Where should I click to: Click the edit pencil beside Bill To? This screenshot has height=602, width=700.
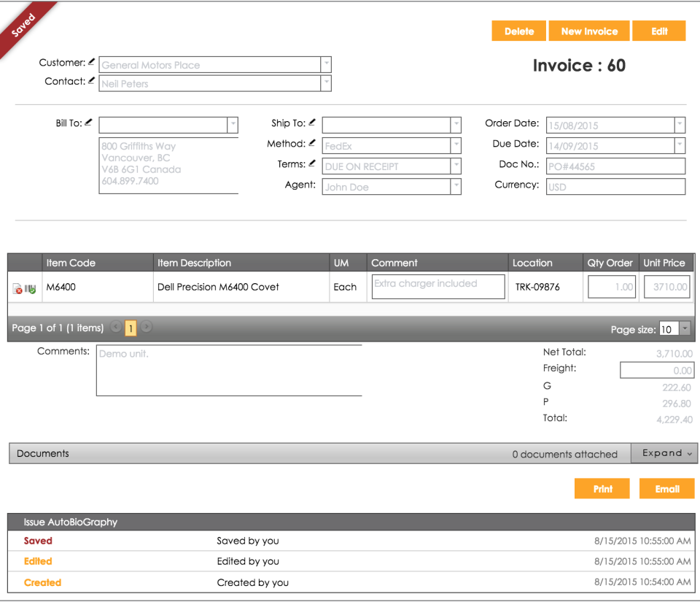(x=88, y=123)
